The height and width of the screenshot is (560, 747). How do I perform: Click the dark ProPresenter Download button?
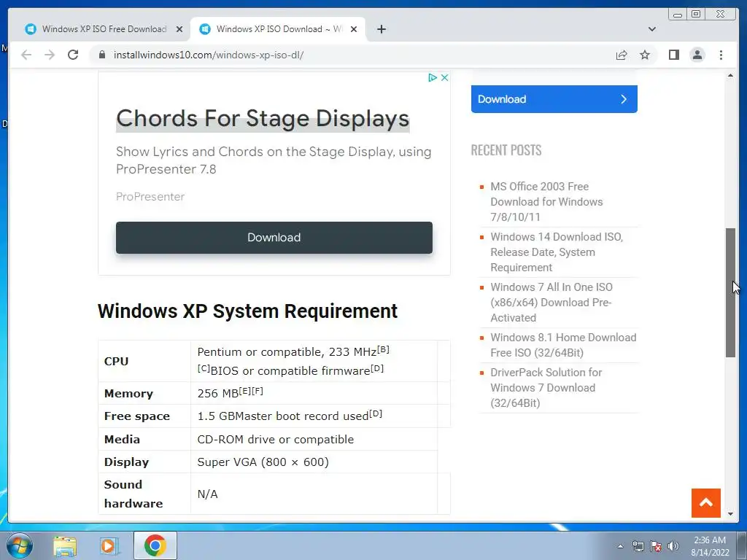[x=274, y=237]
